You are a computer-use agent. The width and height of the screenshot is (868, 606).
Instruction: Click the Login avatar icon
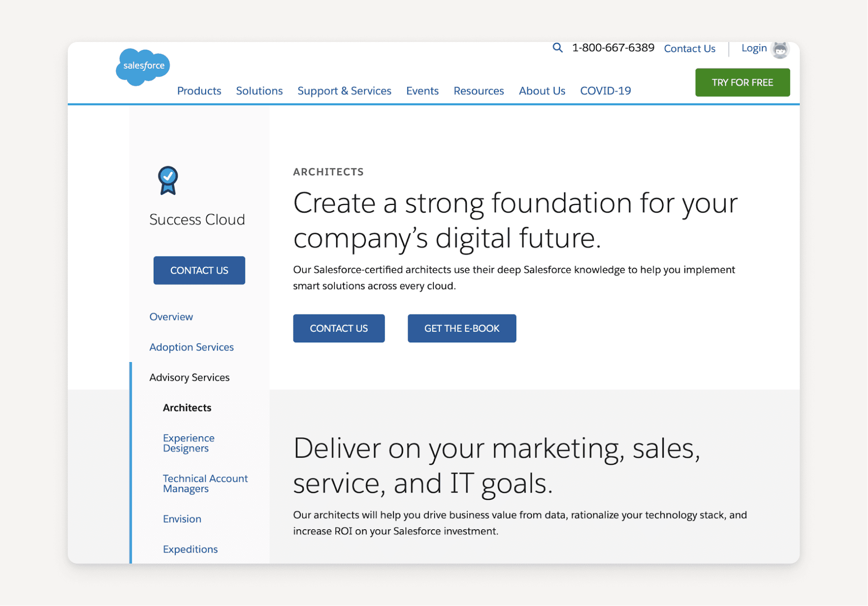[780, 49]
